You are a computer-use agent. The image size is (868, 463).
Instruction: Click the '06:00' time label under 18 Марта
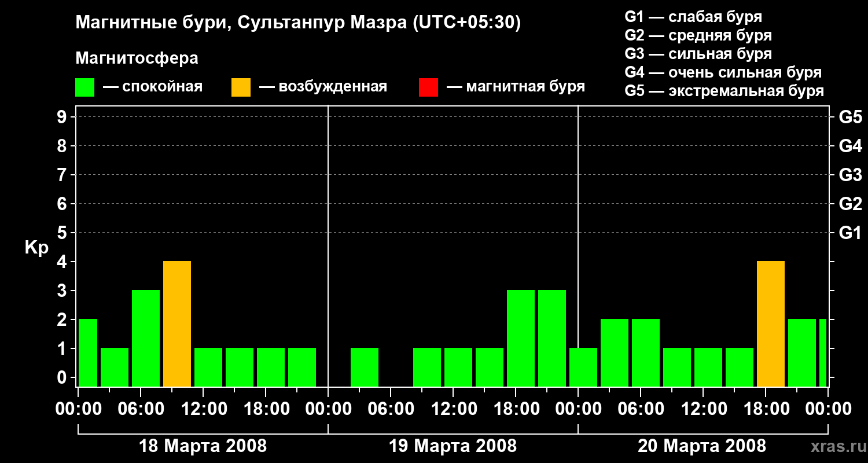141,409
